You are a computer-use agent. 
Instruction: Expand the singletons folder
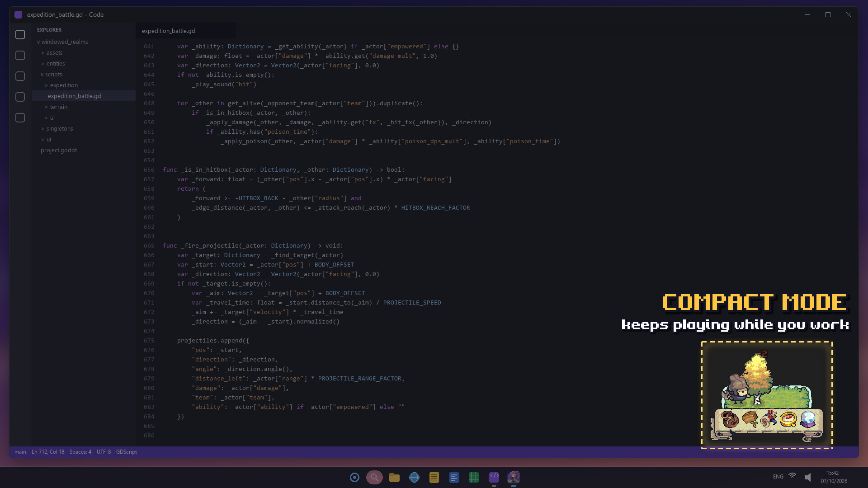(x=57, y=129)
